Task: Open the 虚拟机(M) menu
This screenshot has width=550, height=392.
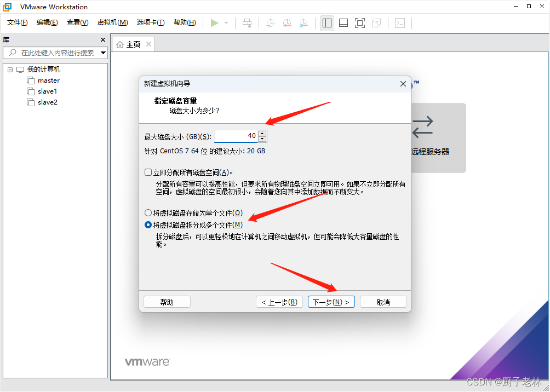Action: coord(112,22)
